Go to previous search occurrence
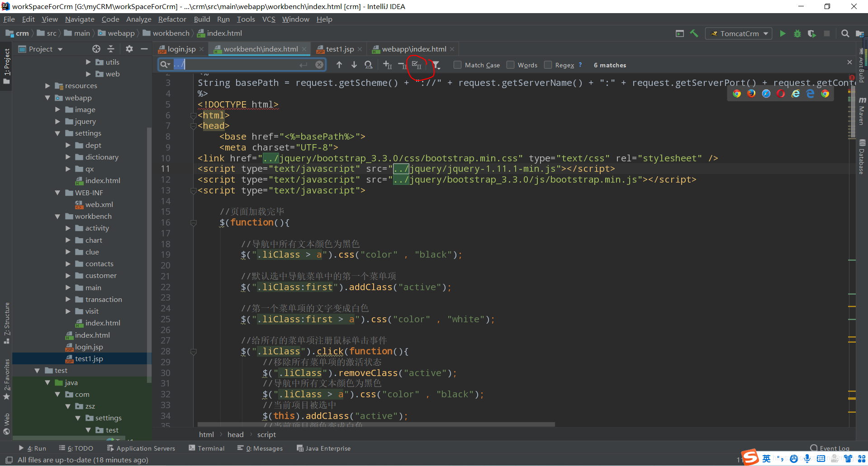 click(339, 65)
